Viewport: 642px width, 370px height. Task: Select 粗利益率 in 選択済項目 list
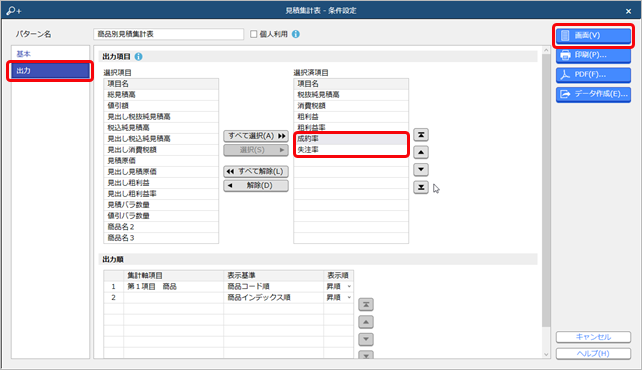(x=351, y=128)
